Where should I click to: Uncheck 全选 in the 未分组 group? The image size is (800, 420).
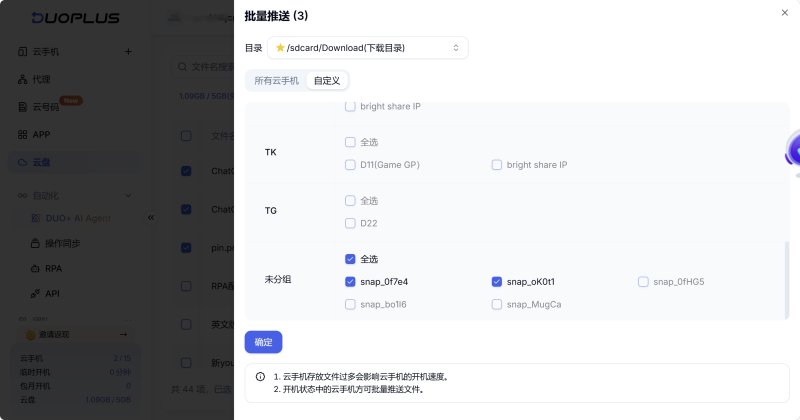pyautogui.click(x=350, y=259)
